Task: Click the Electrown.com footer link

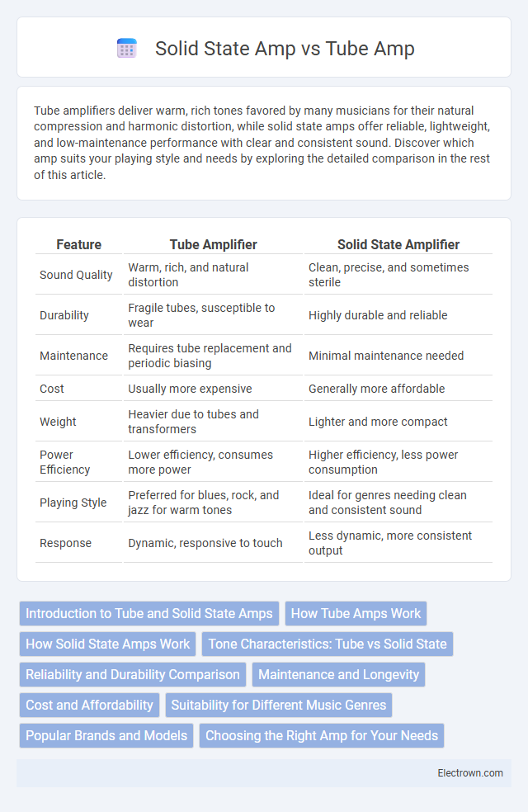Action: pos(470,772)
